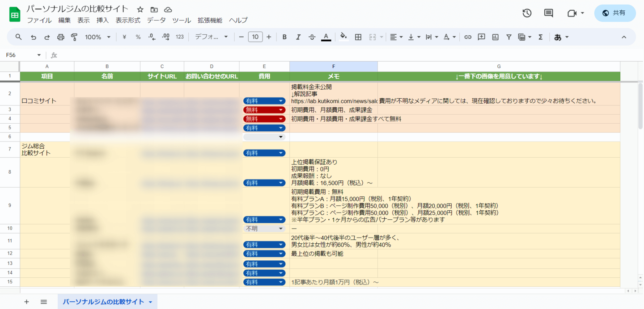
Task: Open the version history clock icon
Action: point(527,13)
